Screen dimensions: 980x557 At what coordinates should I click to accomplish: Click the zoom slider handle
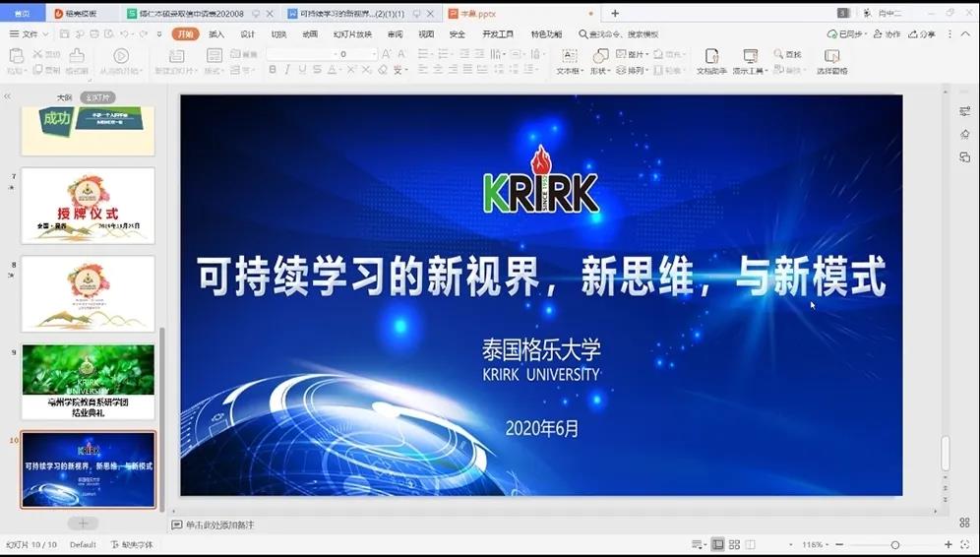(895, 544)
